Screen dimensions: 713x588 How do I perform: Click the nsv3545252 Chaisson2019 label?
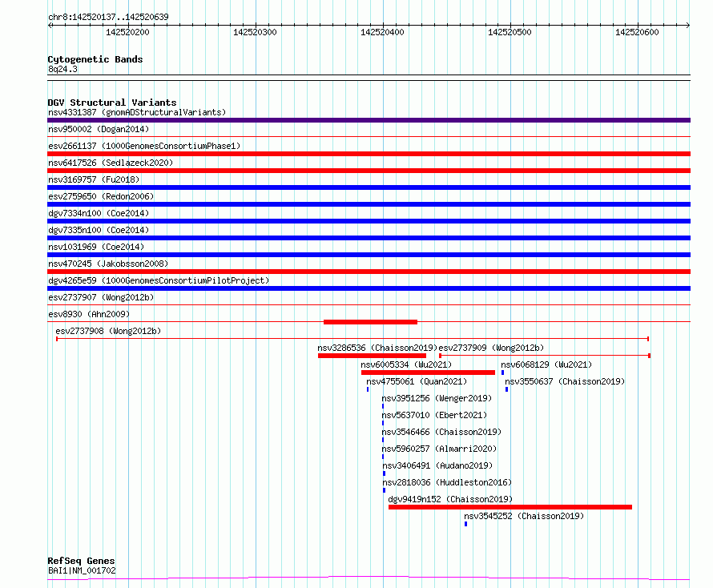pyautogui.click(x=524, y=516)
